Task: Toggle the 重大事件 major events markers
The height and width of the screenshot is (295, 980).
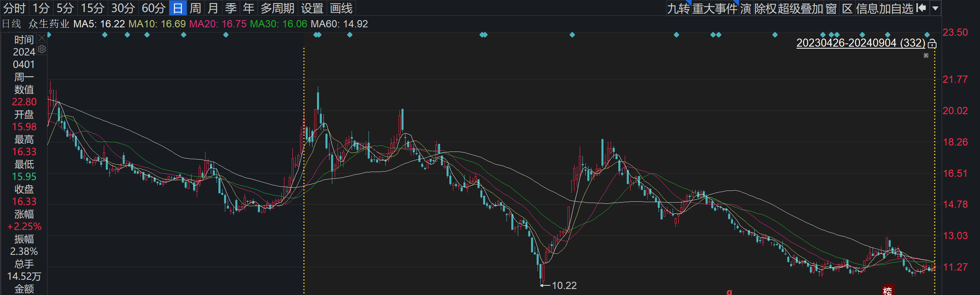Action: tap(715, 8)
